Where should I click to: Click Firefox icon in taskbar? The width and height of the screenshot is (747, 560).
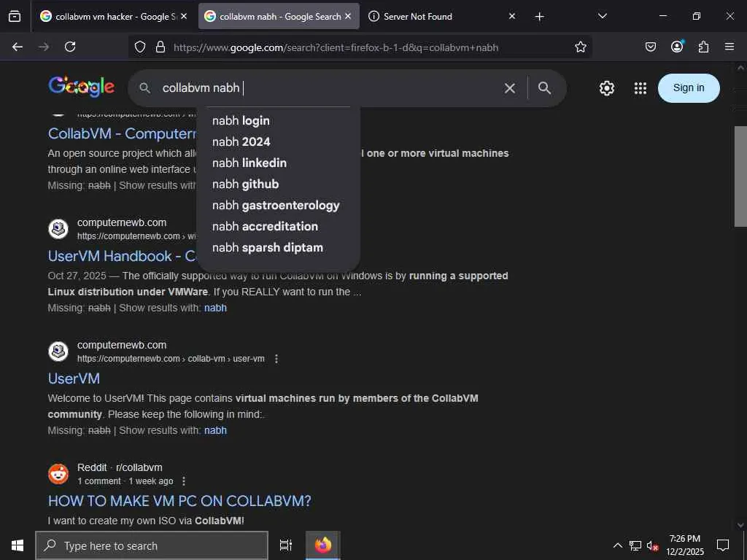(x=323, y=545)
